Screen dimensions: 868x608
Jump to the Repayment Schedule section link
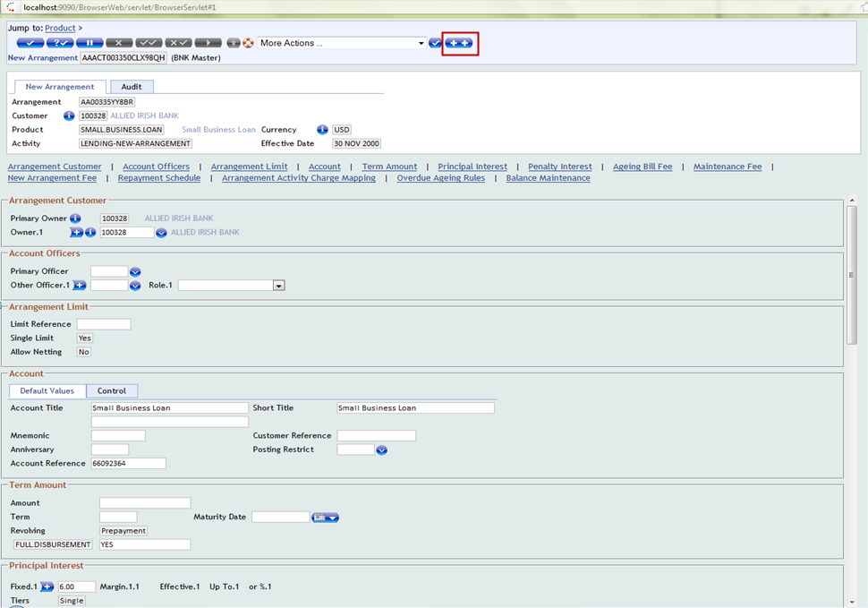(x=159, y=178)
